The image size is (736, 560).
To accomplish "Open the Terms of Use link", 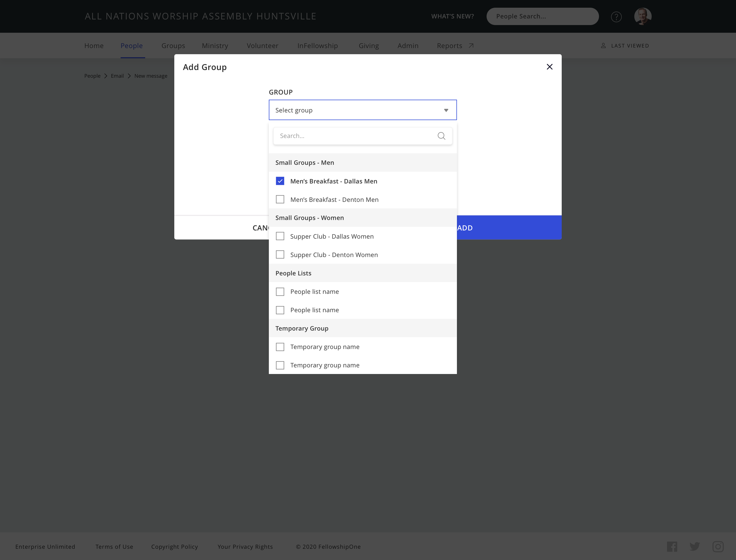I will coord(114,547).
